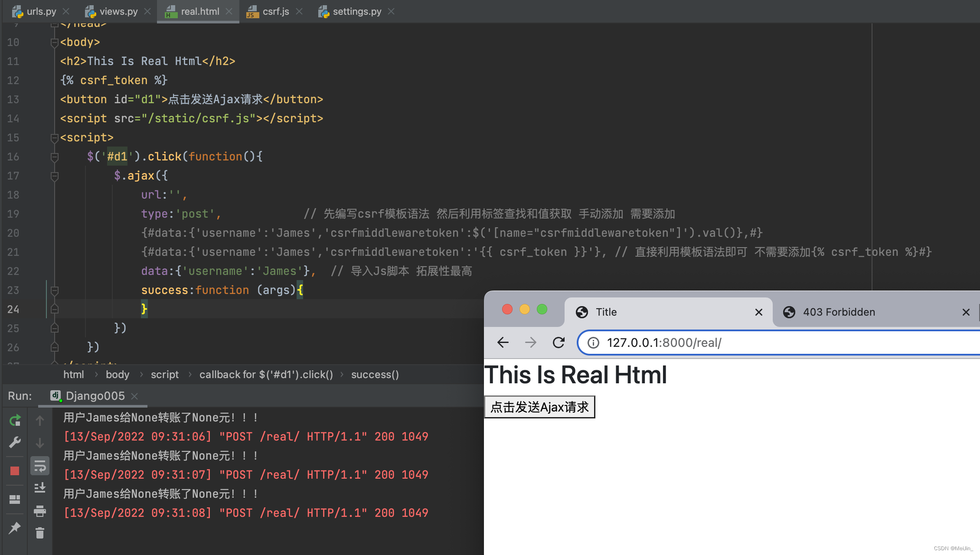This screenshot has width=980, height=555.
Task: Place cursor on the csrf_token template line
Action: 114,80
